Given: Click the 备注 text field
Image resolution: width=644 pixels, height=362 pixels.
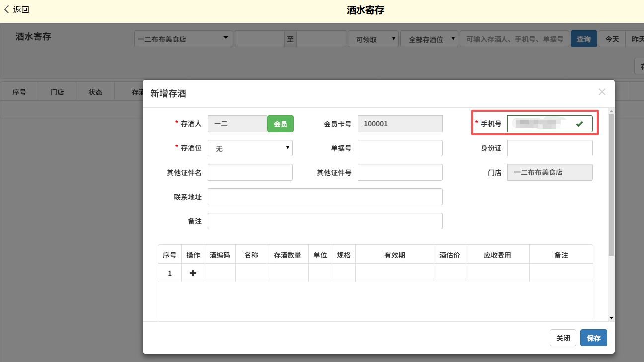Looking at the screenshot, I should (325, 221).
